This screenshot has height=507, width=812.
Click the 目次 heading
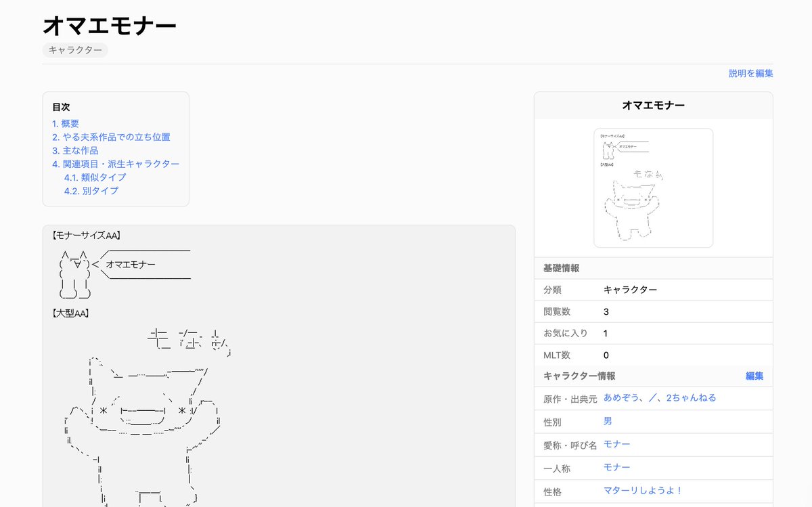coord(61,107)
